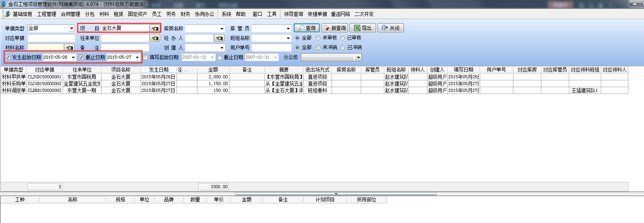644x223 pixels.
Task: Open the 项目 lookup hand icon
Action: point(155,28)
